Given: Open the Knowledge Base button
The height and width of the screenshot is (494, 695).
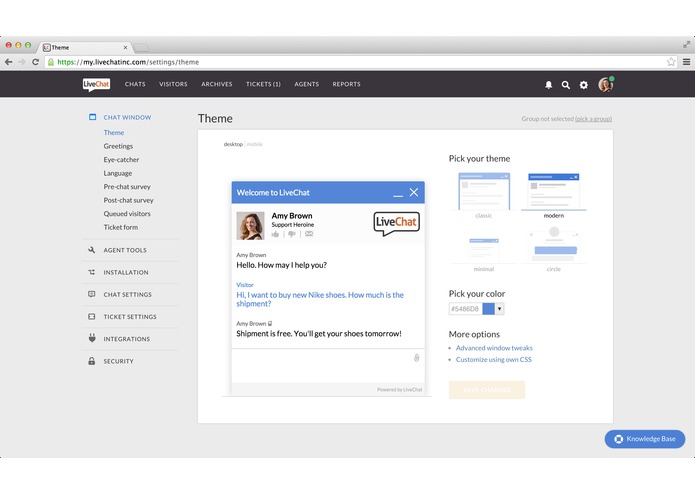Looking at the screenshot, I should point(645,439).
